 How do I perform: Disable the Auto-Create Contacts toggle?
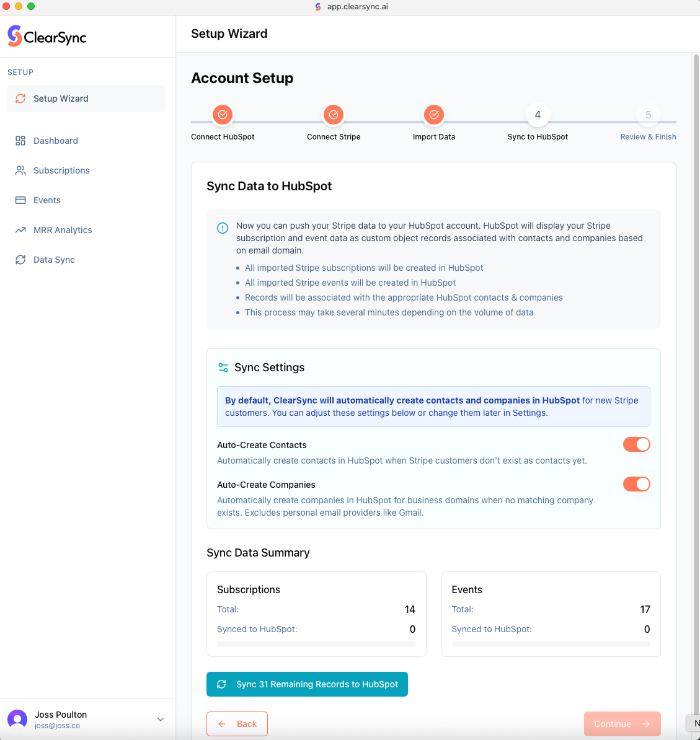tap(636, 444)
